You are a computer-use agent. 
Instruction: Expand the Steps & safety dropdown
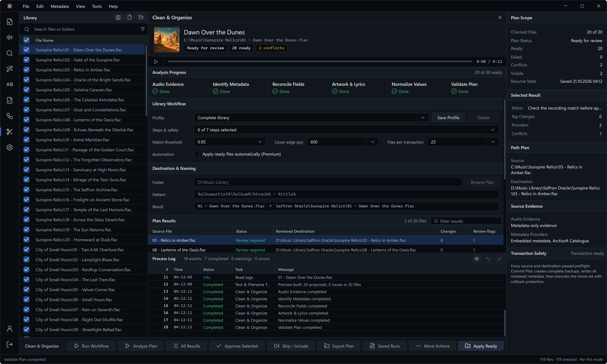coord(493,130)
